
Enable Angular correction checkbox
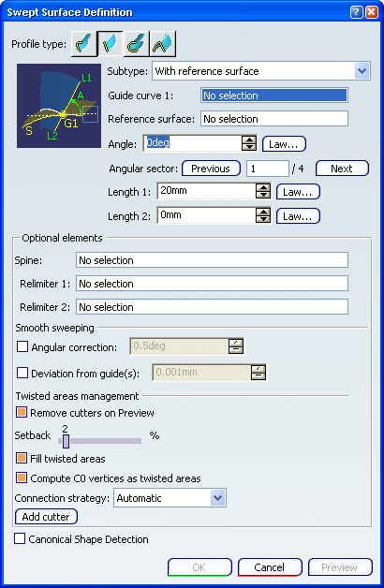(22, 346)
